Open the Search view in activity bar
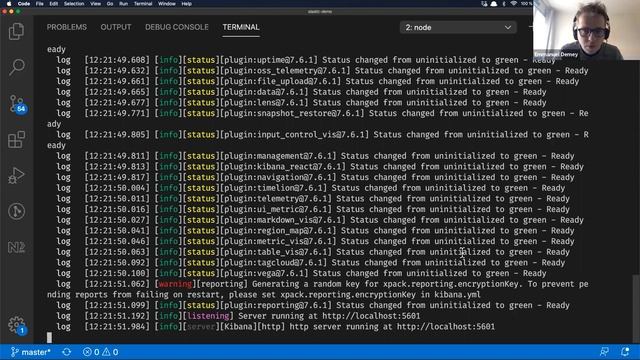 [x=16, y=67]
